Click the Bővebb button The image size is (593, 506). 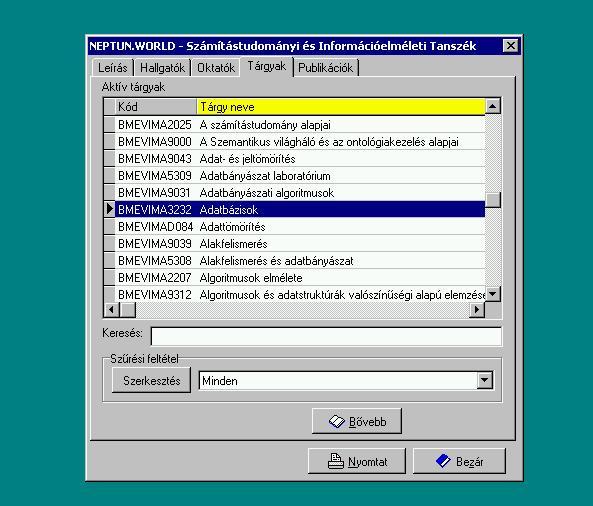pos(357,421)
